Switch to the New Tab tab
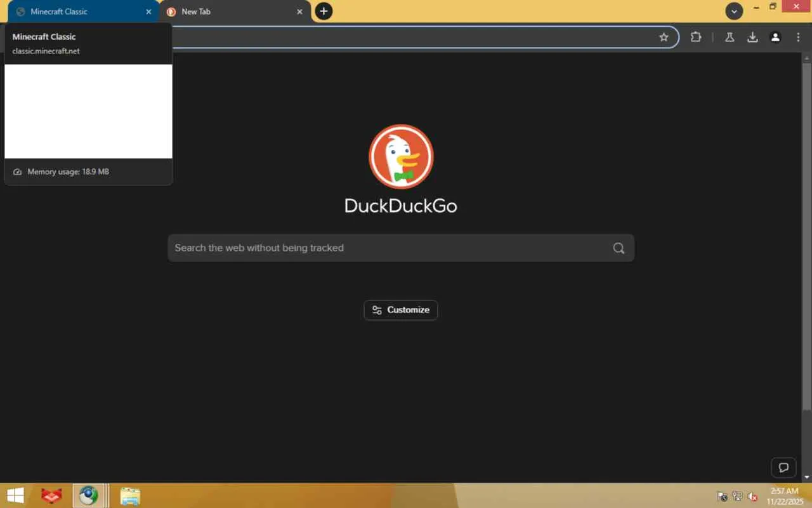 235,11
